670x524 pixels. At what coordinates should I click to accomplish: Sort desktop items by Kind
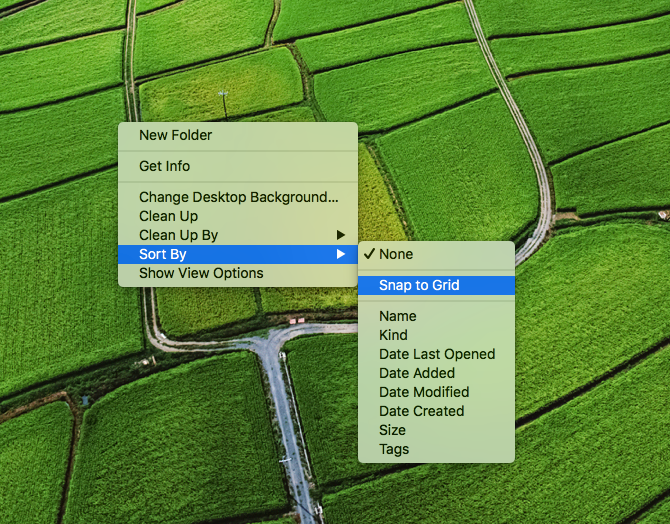coord(436,335)
